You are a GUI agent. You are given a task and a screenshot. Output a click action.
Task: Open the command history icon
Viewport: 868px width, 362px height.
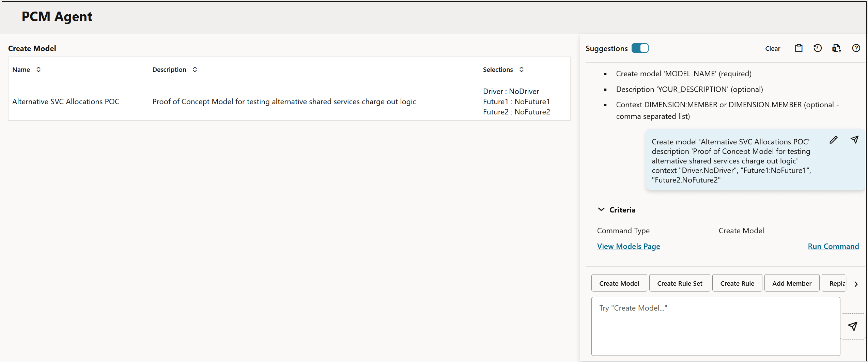tap(818, 48)
